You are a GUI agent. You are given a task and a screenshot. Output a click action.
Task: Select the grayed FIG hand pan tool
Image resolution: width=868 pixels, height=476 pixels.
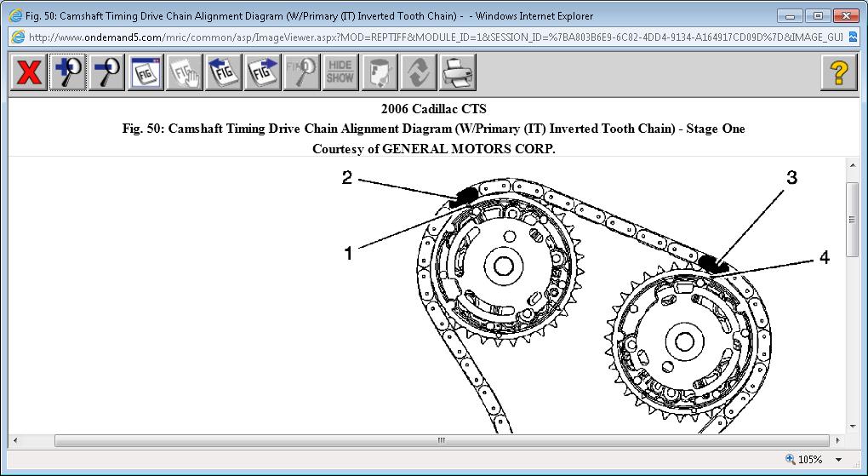185,72
